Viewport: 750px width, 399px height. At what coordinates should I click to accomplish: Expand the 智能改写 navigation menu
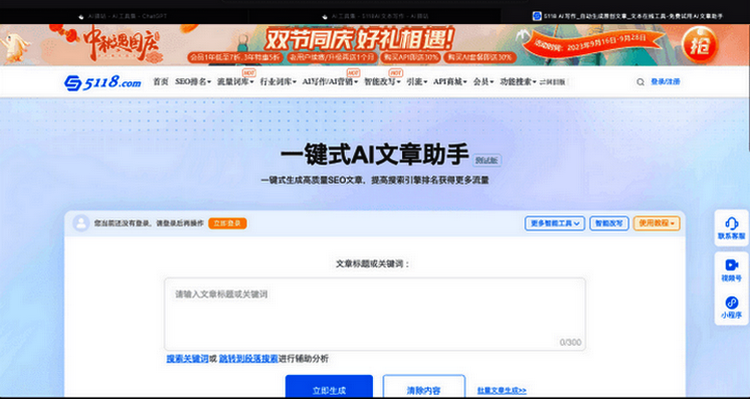[x=382, y=82]
